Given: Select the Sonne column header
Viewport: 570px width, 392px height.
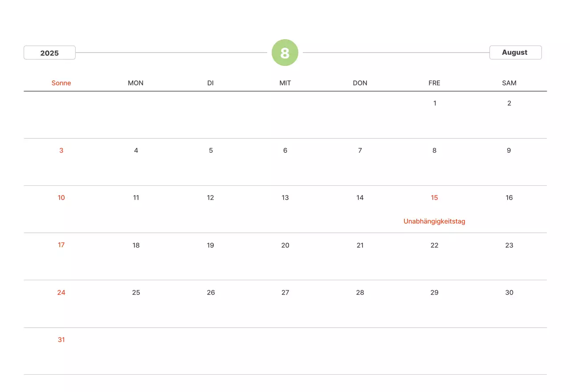Looking at the screenshot, I should (61, 83).
